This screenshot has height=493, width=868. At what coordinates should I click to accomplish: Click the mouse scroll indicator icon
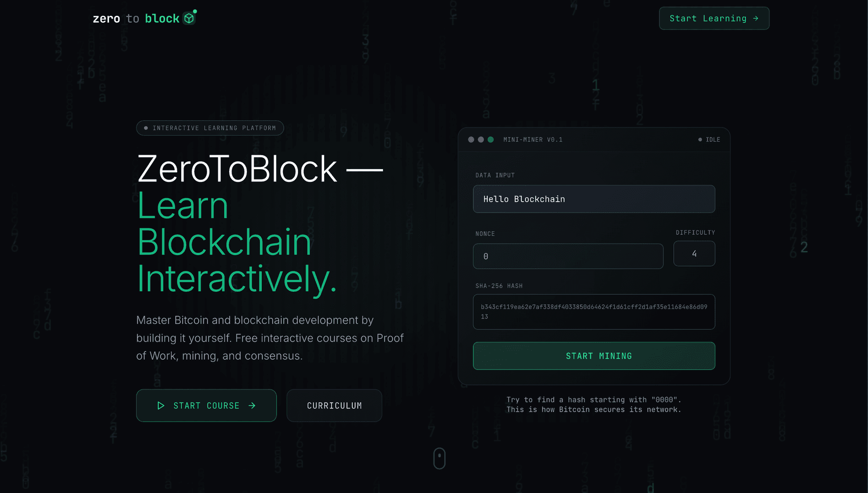[x=439, y=458]
